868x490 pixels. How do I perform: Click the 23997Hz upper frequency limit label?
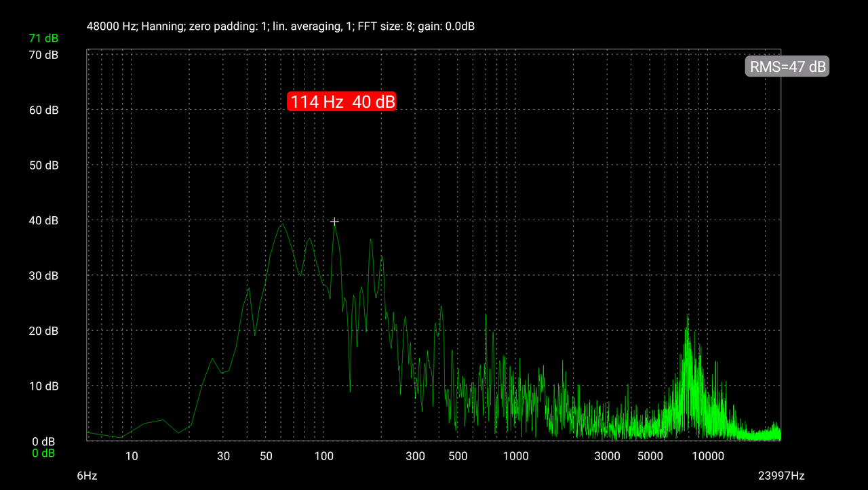click(x=781, y=476)
